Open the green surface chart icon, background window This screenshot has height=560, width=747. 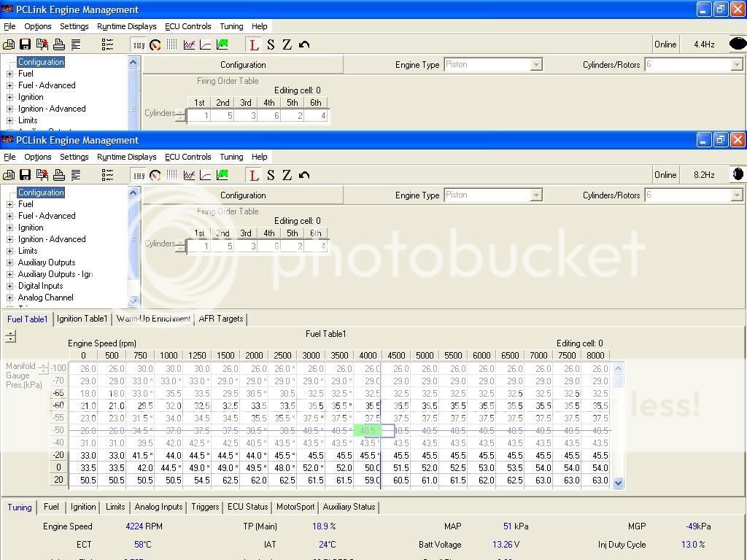click(222, 44)
